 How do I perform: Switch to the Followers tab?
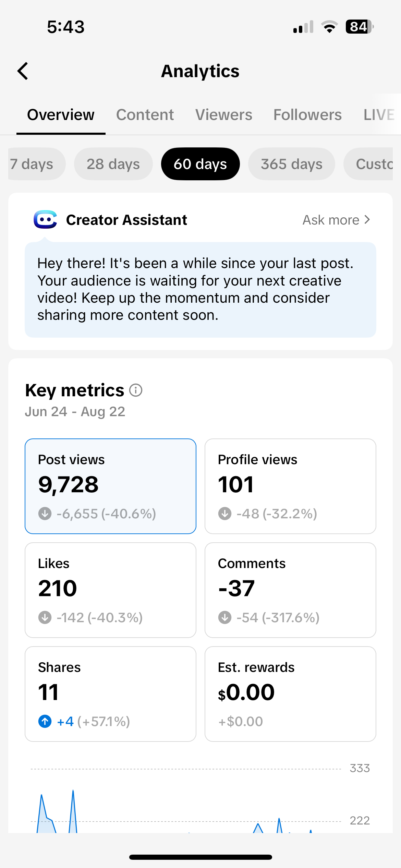tap(307, 115)
